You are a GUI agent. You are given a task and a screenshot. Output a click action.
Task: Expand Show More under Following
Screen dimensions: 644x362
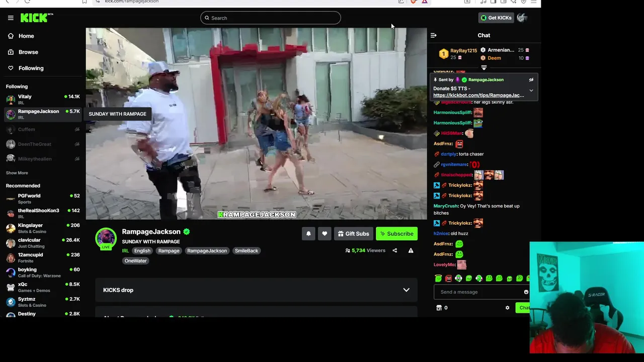[x=17, y=173]
